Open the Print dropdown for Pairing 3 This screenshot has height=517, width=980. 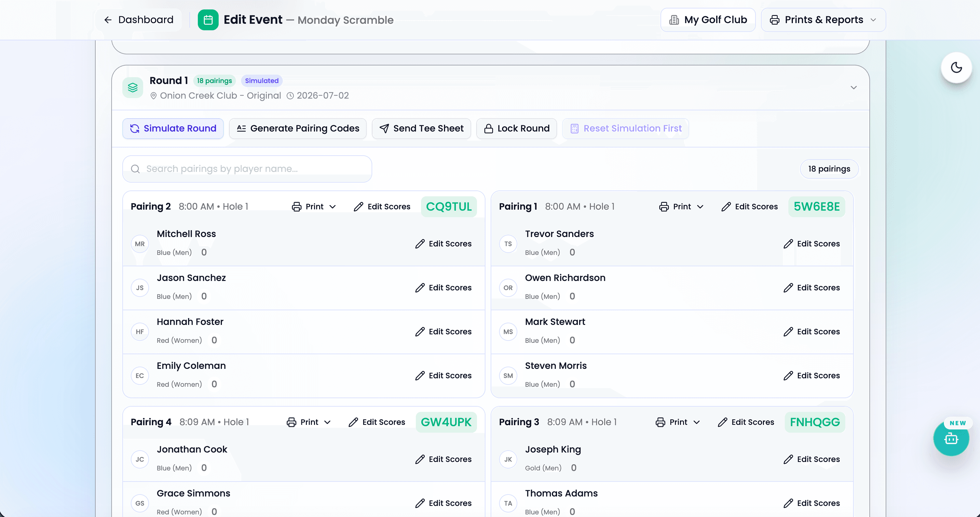(x=678, y=422)
